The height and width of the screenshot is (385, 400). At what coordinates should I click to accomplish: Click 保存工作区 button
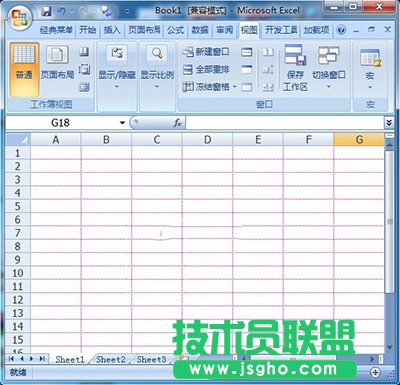pos(295,68)
